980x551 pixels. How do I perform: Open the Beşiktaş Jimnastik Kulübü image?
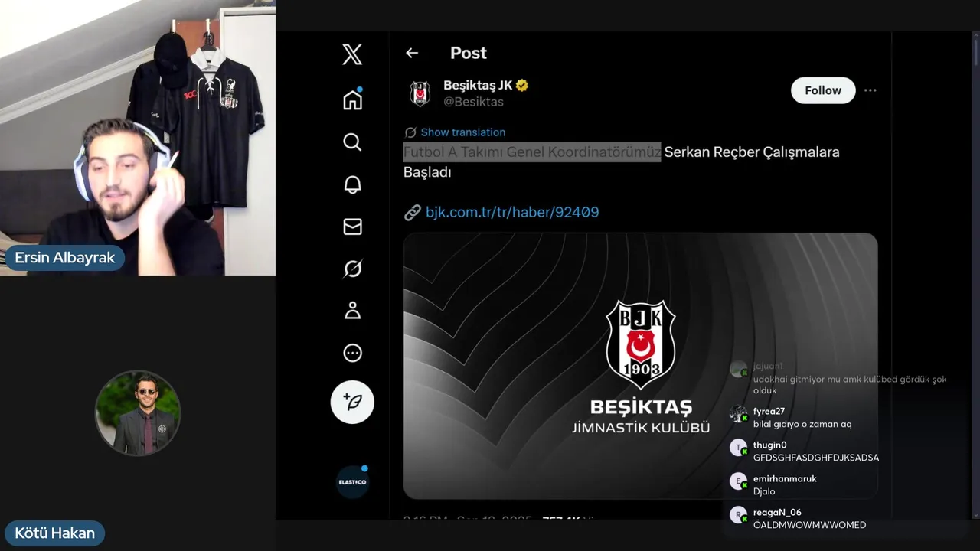point(640,366)
